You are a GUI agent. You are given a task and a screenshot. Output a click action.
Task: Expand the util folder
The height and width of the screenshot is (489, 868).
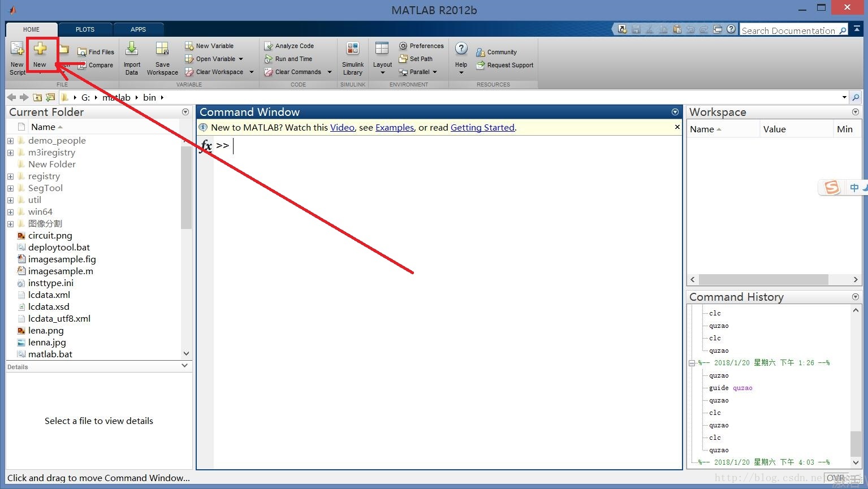[x=10, y=200]
